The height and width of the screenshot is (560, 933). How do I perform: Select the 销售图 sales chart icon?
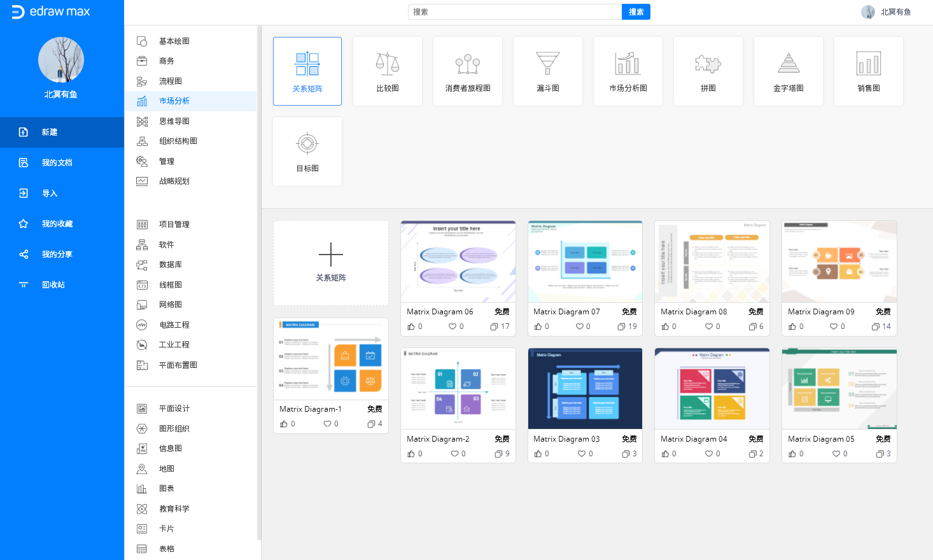868,64
